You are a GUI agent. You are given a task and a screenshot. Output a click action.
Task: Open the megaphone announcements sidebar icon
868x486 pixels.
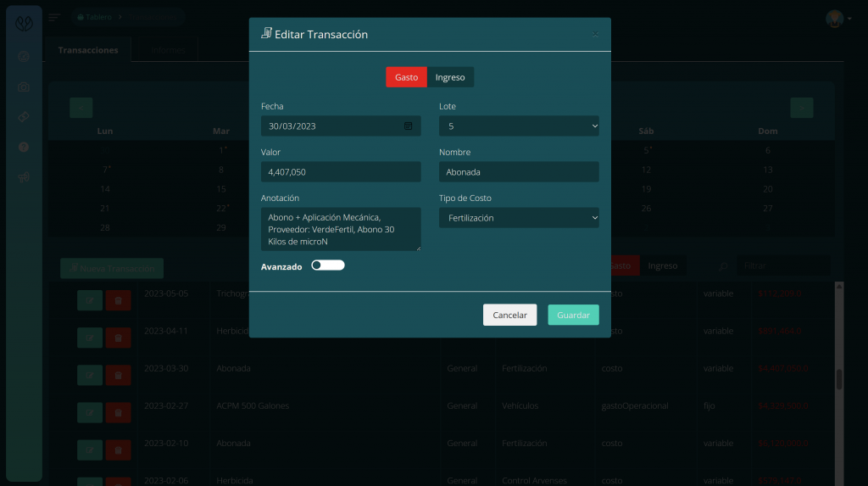coord(24,177)
